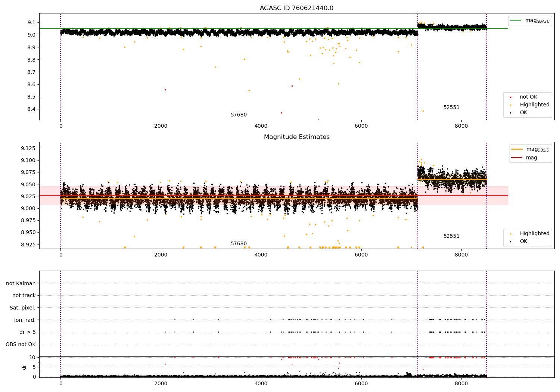Image resolution: width=560 pixels, height=392 pixels.
Task: Click the "8.4" y-tick on top plot
Action: (x=31, y=109)
